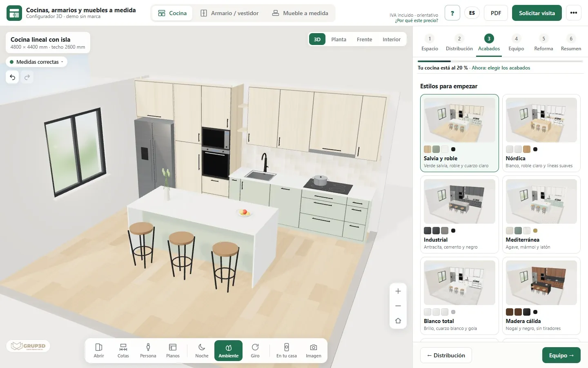Switch to the Cocina configurator tab
The height and width of the screenshot is (368, 588).
pos(172,13)
